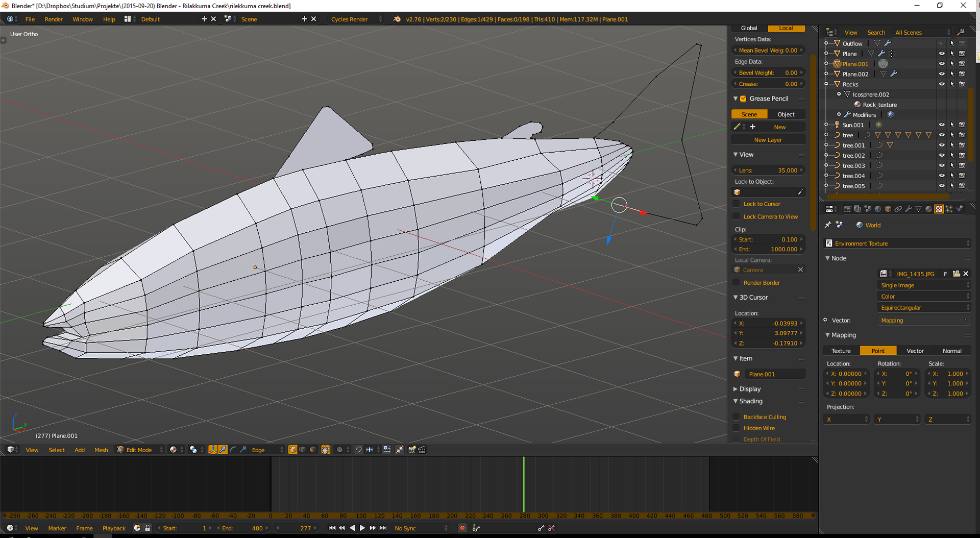Open the No Sync playback dropdown

click(421, 528)
